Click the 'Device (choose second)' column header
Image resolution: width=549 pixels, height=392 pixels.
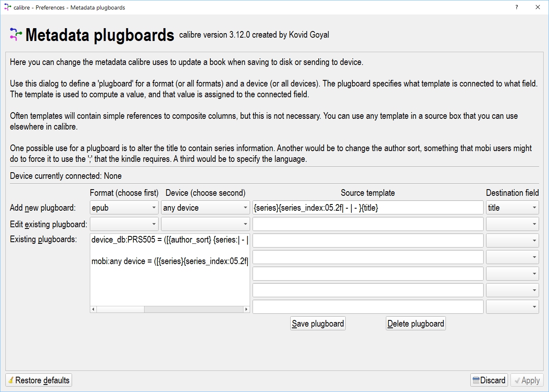tap(205, 193)
